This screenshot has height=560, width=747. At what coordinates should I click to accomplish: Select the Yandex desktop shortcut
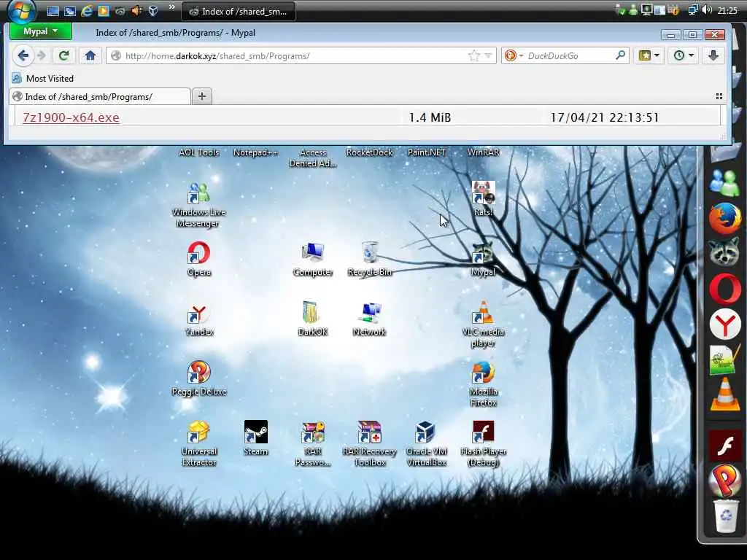click(198, 320)
